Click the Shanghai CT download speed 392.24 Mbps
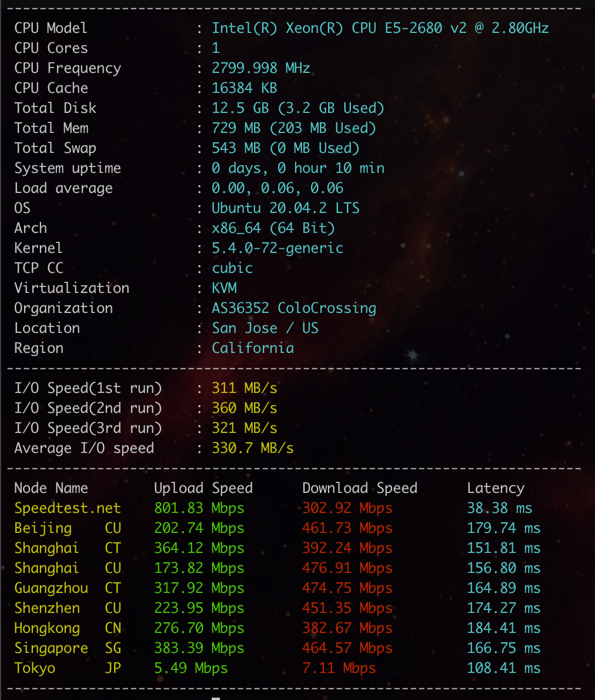Image resolution: width=595 pixels, height=700 pixels. click(x=347, y=548)
